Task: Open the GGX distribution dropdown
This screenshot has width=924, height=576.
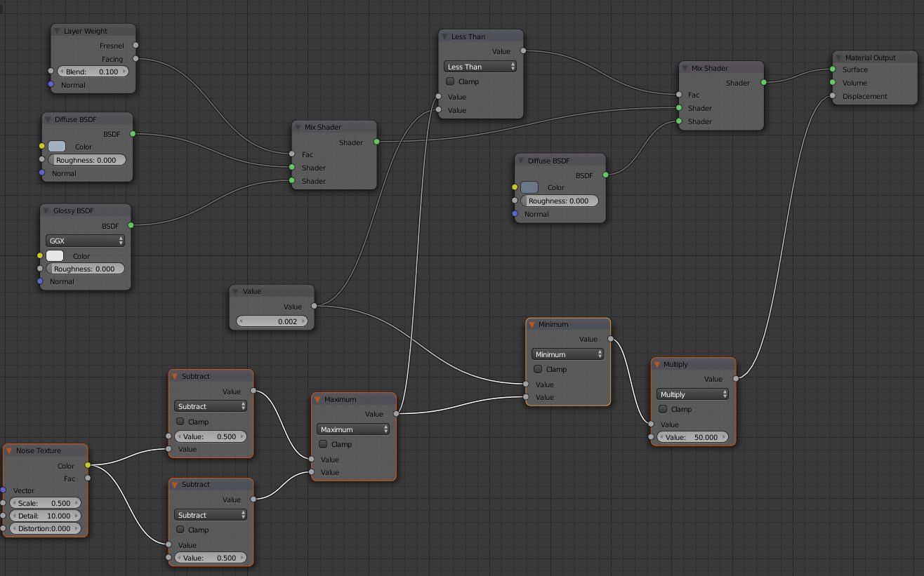Action: point(86,241)
